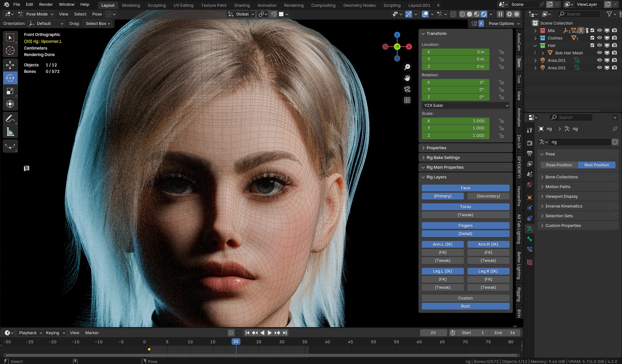Hide Area.001 light in viewport
Screen dimensions: 622x364
click(x=599, y=60)
